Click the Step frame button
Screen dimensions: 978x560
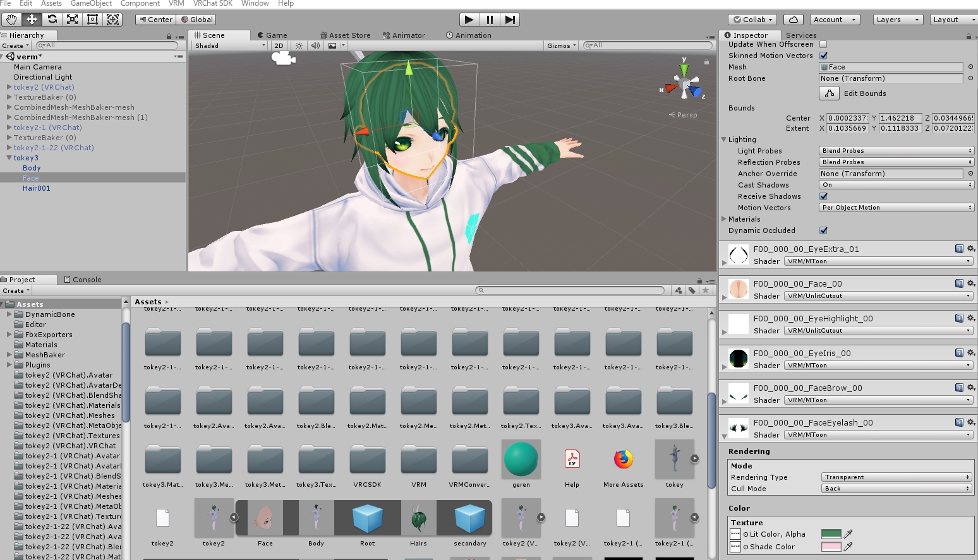pos(510,20)
